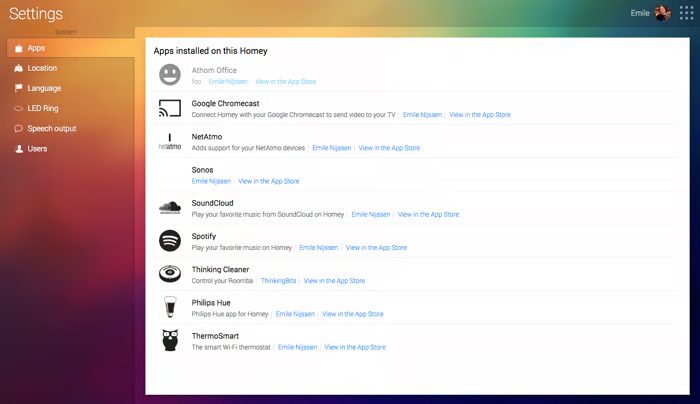The image size is (700, 404).
Task: View Sonos in the App Store
Action: point(269,181)
